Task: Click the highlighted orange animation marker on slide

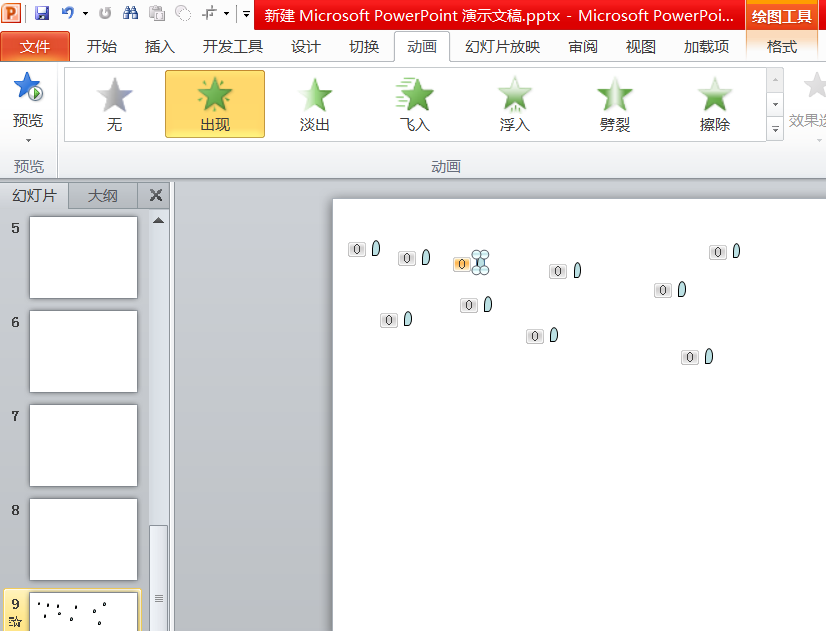Action: 461,264
